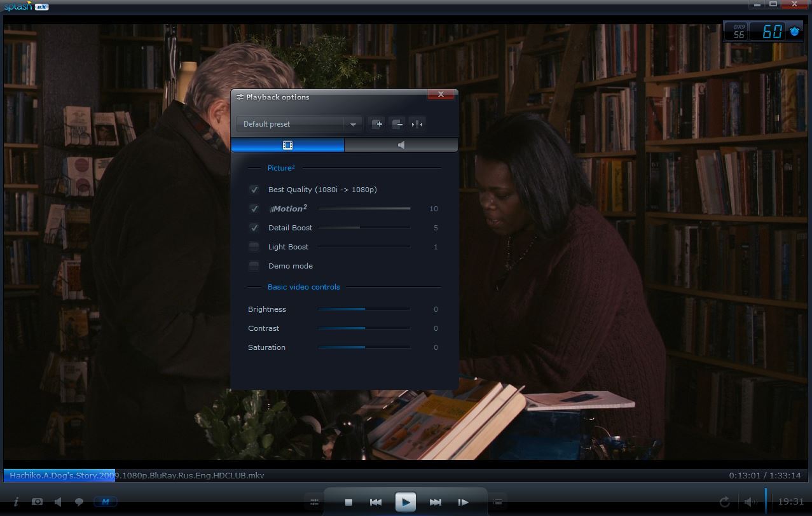Click the Detail Boost value 5
The image size is (812, 516).
[436, 228]
